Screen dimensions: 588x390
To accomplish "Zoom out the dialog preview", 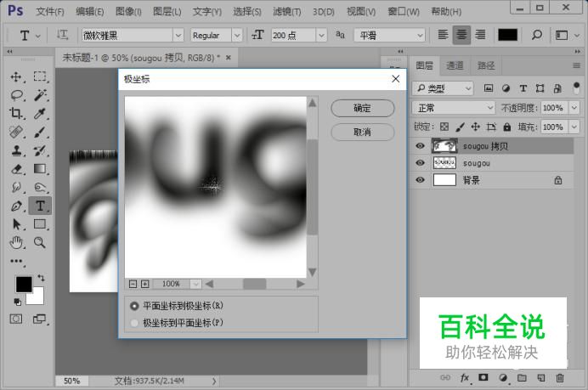I will point(133,284).
